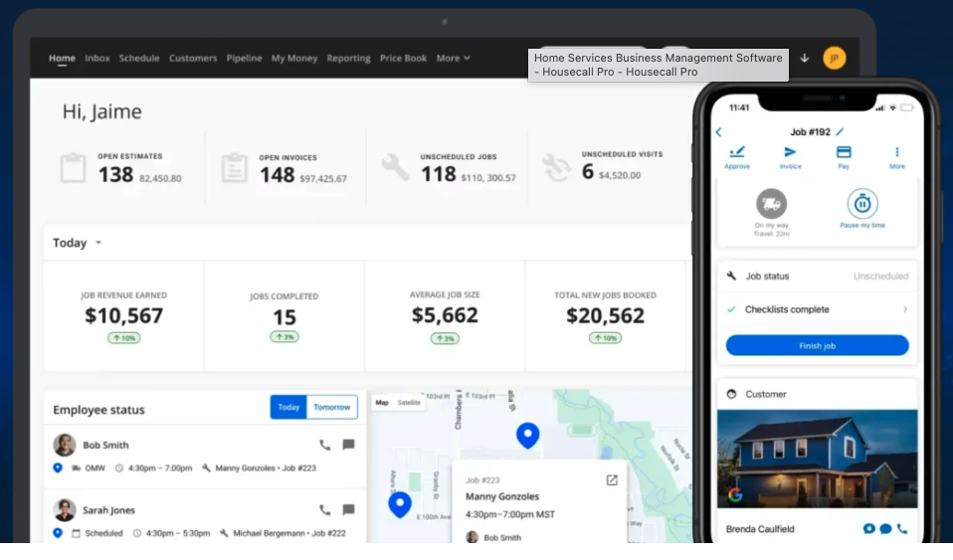Screen dimensions: 953x560
Task: Click Sarah Jones's profile photo
Action: (65, 510)
